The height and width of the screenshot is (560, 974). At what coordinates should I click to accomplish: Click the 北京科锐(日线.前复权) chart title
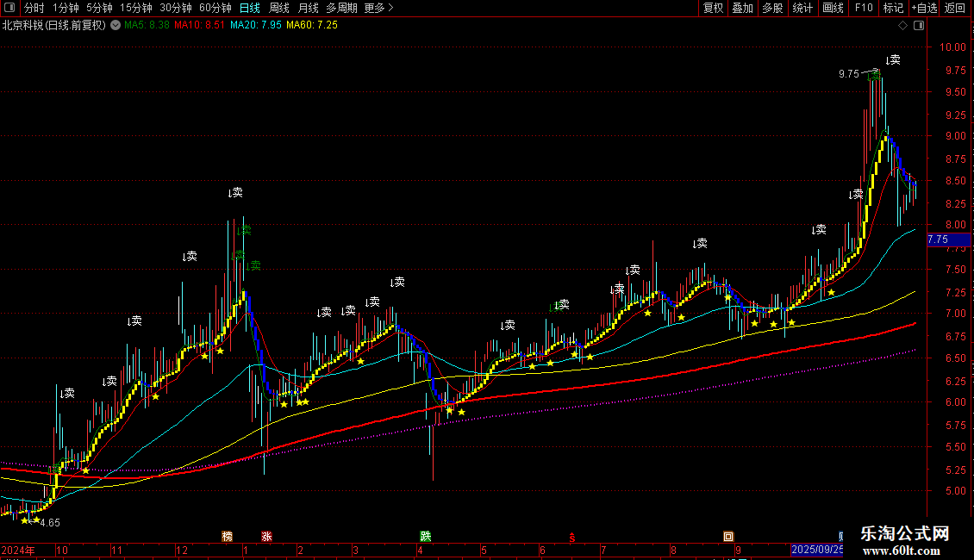(x=54, y=25)
